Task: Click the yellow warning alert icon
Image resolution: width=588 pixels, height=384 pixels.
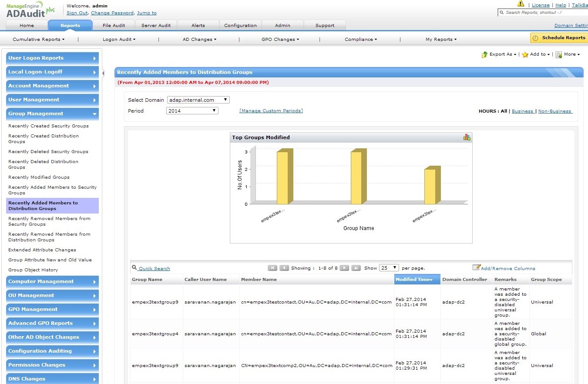Action: (521, 4)
